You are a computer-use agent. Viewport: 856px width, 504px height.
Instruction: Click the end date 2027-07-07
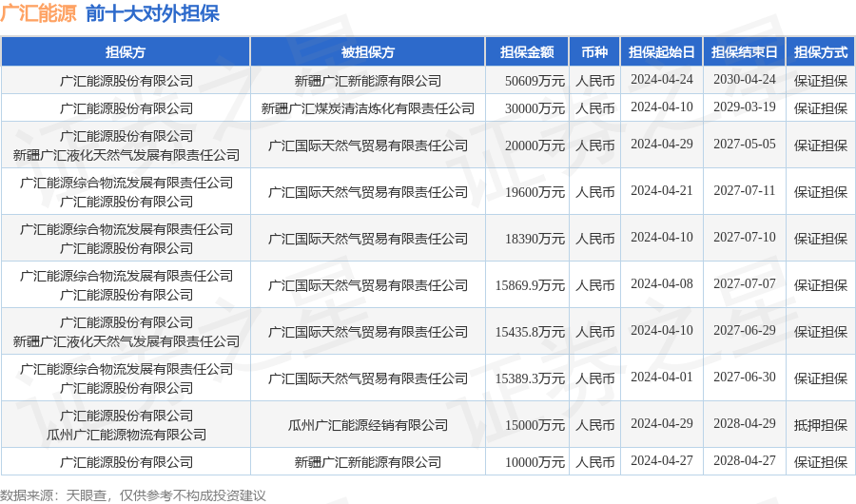coord(744,284)
